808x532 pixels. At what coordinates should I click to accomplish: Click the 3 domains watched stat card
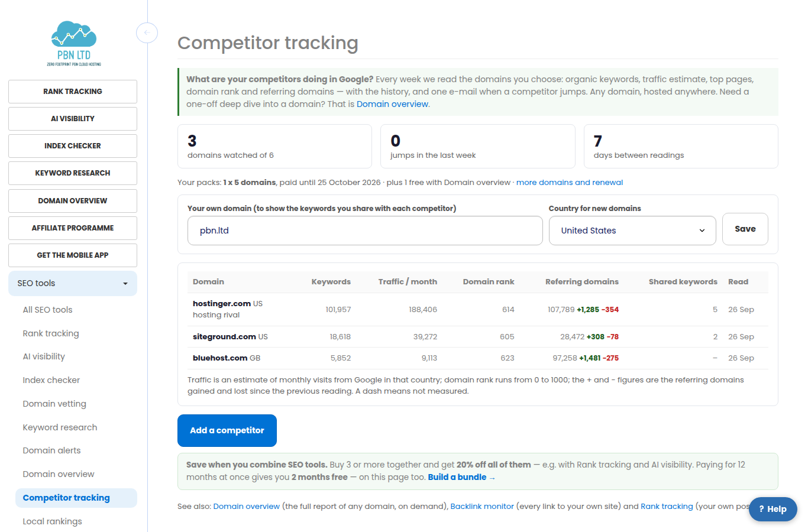click(x=274, y=147)
